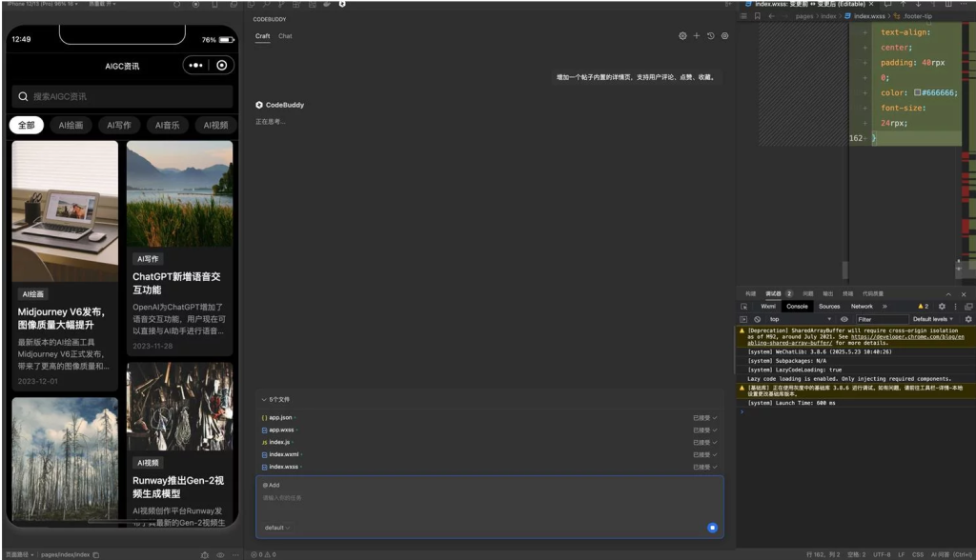
Task: Select the AI视频 category chip
Action: coord(215,125)
